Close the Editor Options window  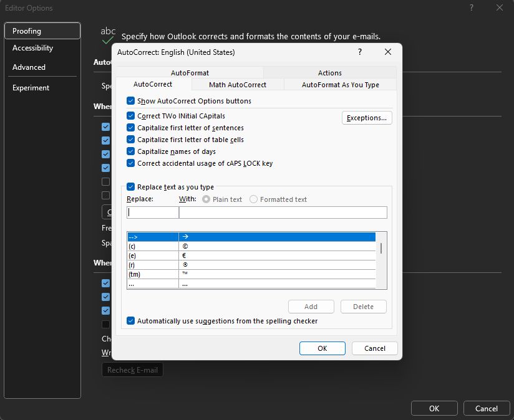coord(499,7)
